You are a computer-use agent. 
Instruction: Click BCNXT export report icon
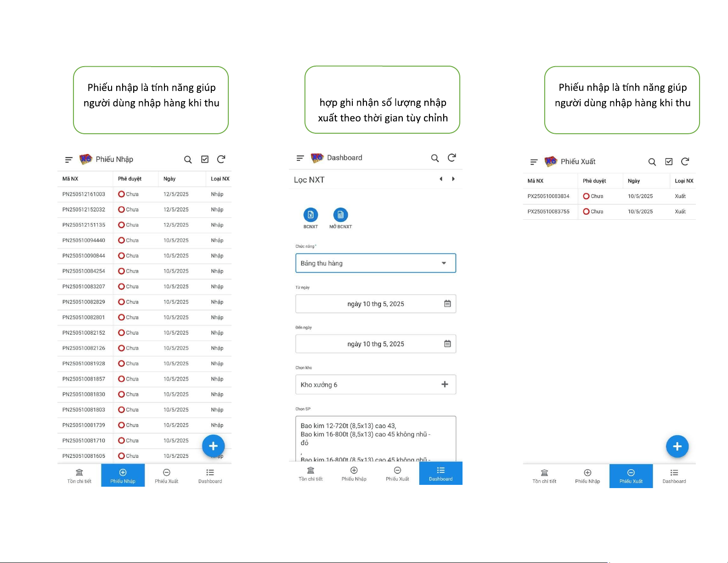[x=310, y=215]
